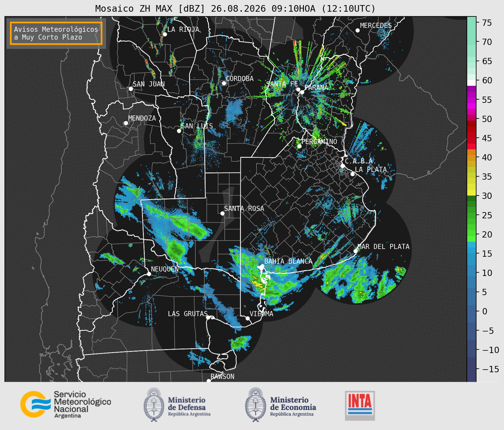Click the Mar del Plata city marker
Image resolution: width=504 pixels, height=430 pixels.
click(x=356, y=251)
